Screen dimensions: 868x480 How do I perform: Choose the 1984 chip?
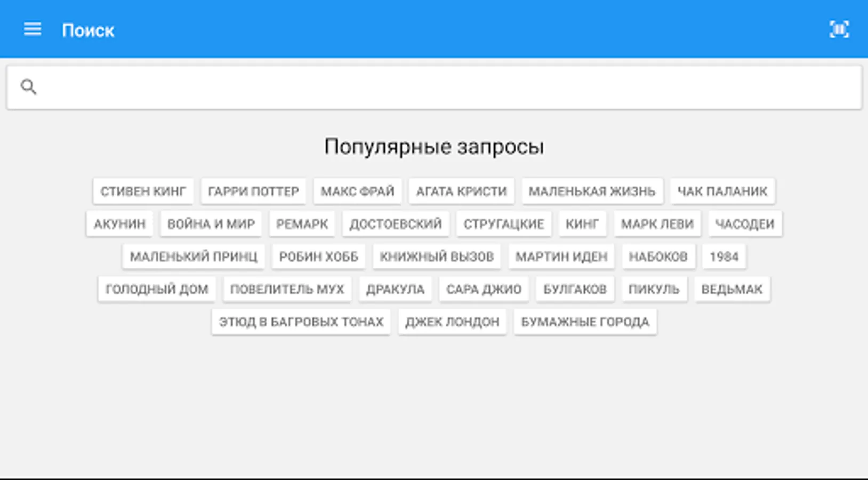tap(724, 257)
